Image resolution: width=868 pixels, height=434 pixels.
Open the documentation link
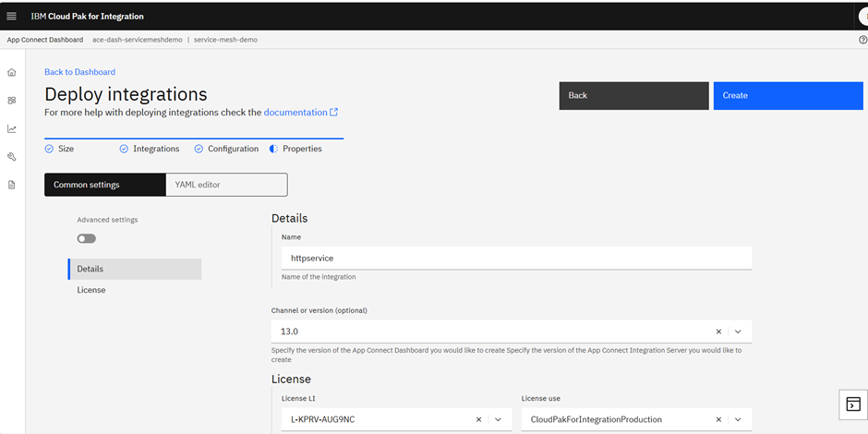[295, 113]
